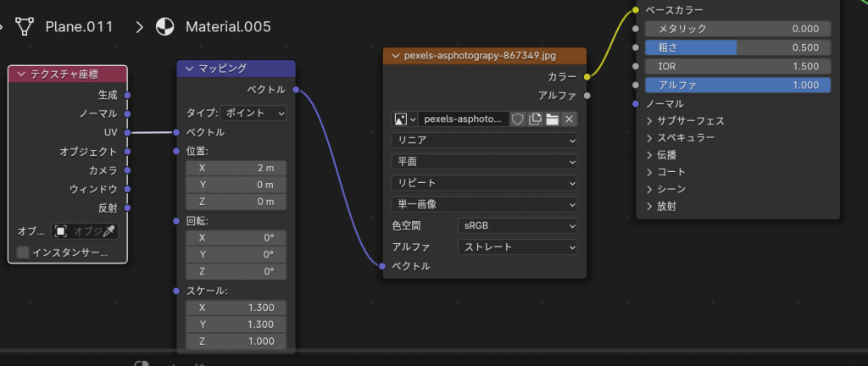The image size is (868, 366).
Task: Click the image name field pexels-asphoto
Action: [x=463, y=119]
